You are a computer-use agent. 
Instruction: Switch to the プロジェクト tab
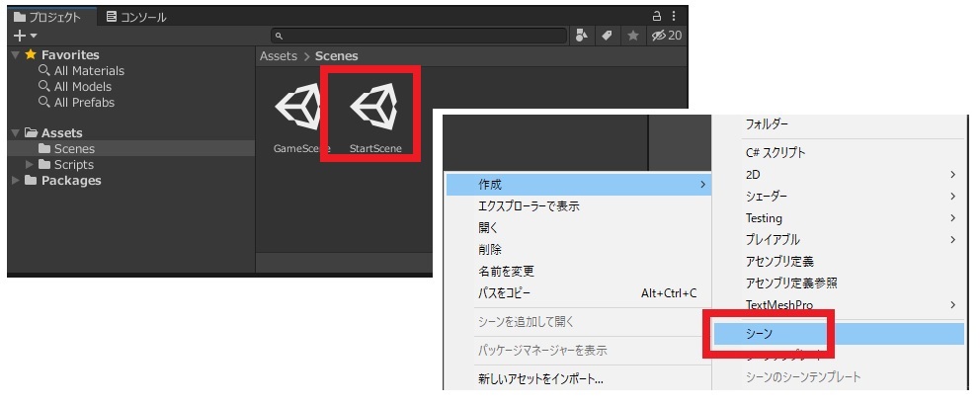[x=48, y=17]
